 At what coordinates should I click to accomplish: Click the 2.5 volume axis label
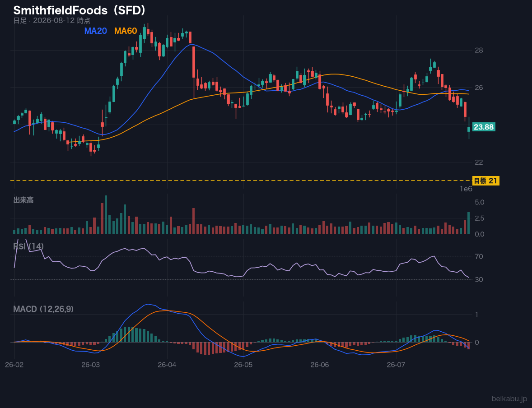480,218
